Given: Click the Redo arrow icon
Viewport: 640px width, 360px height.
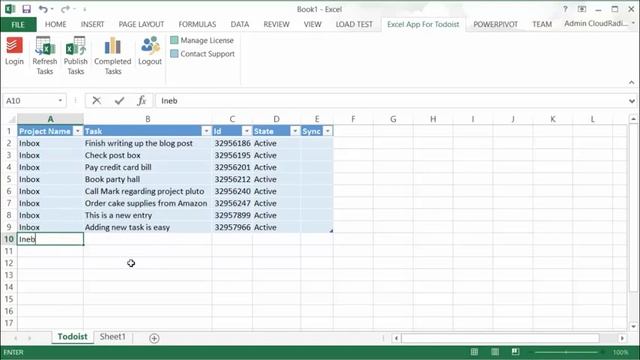Looking at the screenshot, I should 65,9.
